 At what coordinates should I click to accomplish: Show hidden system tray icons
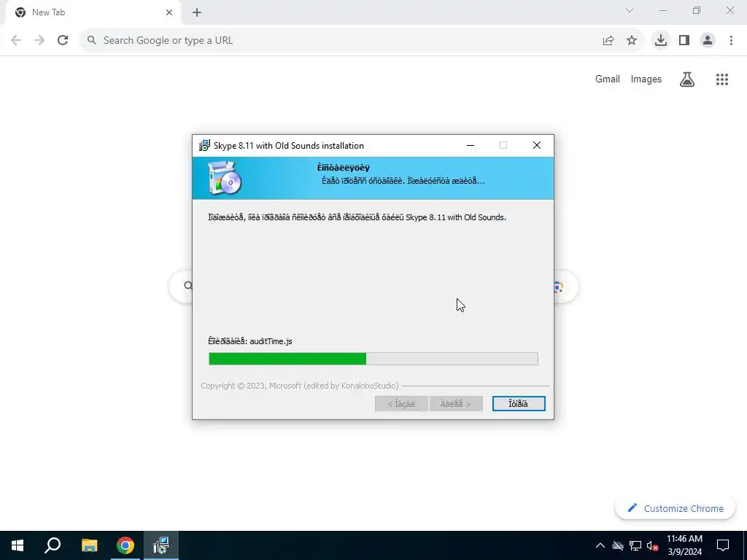(600, 545)
